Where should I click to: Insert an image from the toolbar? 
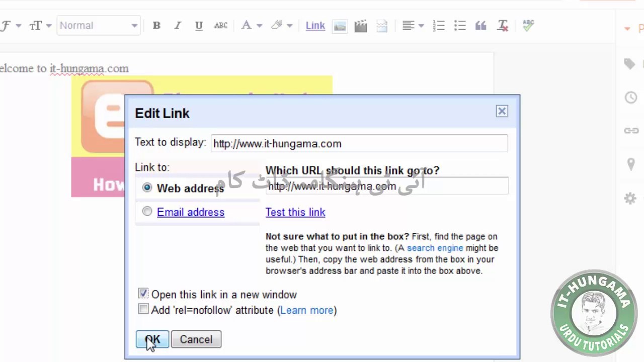[x=340, y=26]
